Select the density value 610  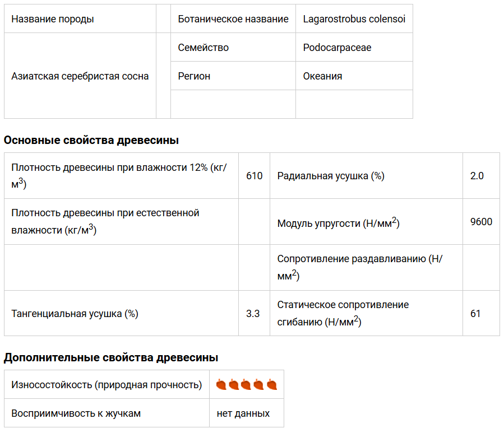[x=255, y=176]
